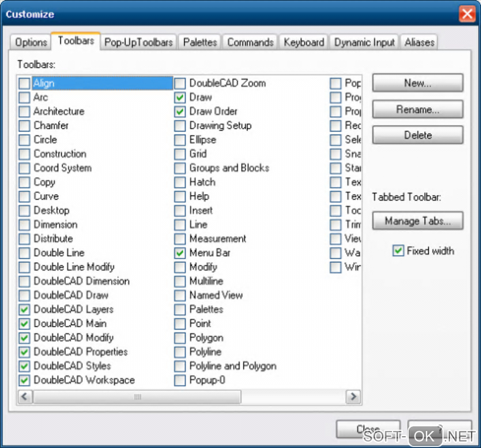Image resolution: width=481 pixels, height=448 pixels.
Task: Uncheck the DoubleCAD Styles toolbar
Action: click(24, 366)
